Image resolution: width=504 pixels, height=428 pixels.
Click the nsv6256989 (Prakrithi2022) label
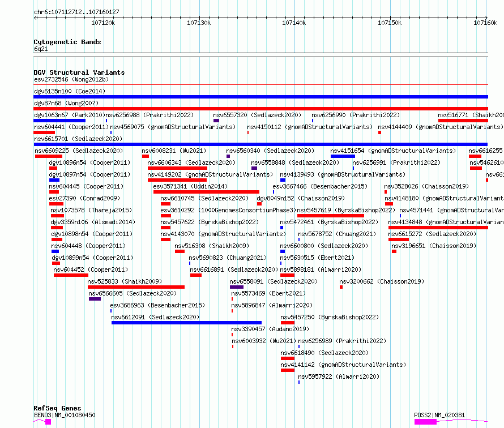coord(342,341)
